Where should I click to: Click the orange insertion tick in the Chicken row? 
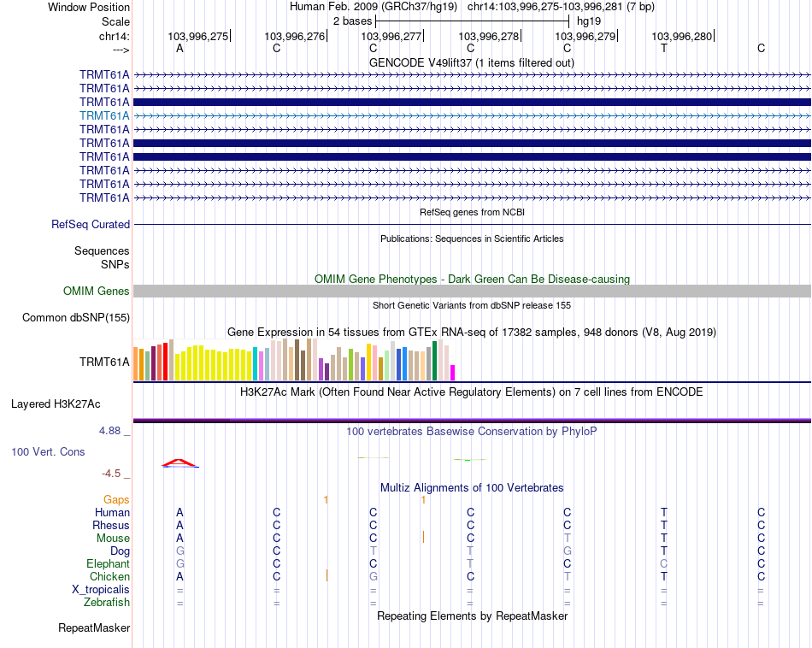[327, 575]
